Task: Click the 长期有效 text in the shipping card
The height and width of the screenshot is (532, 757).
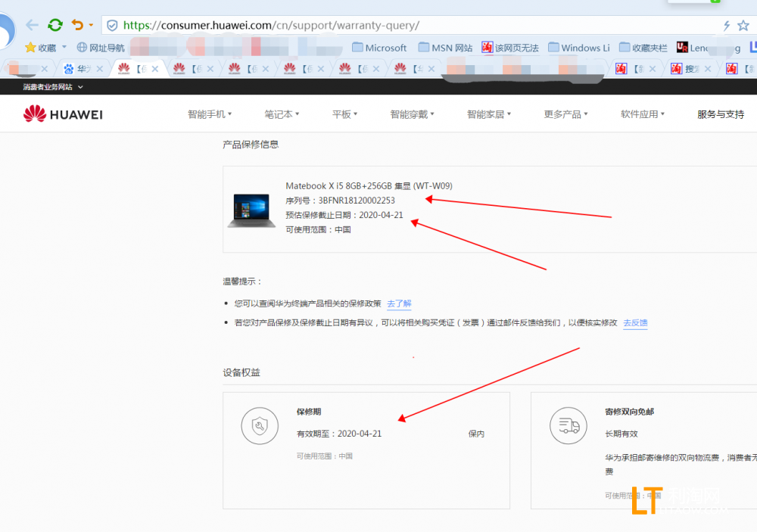Action: click(621, 434)
